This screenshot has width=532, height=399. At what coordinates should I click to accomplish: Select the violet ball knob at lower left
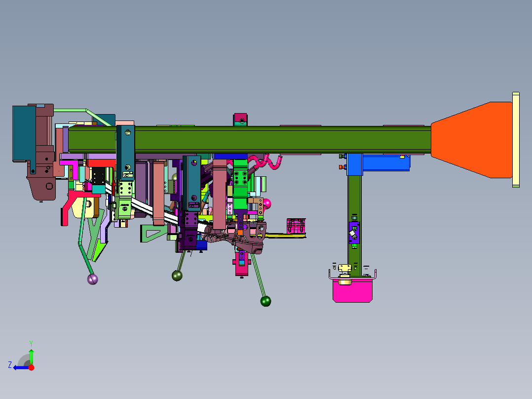pos(93,279)
